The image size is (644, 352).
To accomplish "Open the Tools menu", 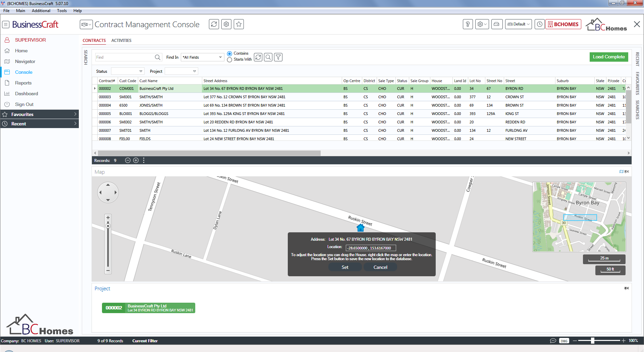I will (62, 10).
